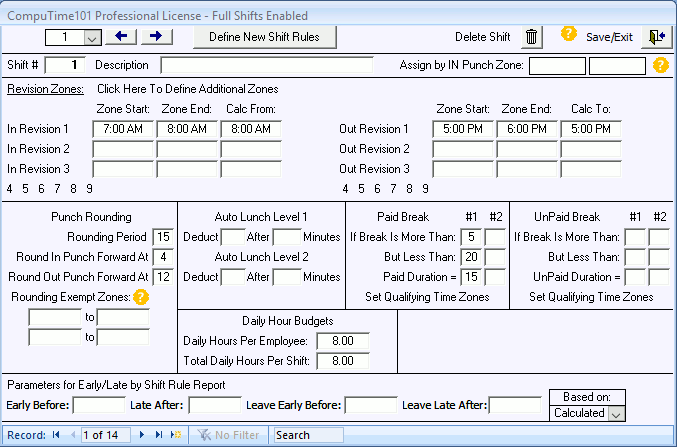Viewport: 677px width, 447px height.
Task: Click the Rounding Period field
Action: (x=163, y=237)
